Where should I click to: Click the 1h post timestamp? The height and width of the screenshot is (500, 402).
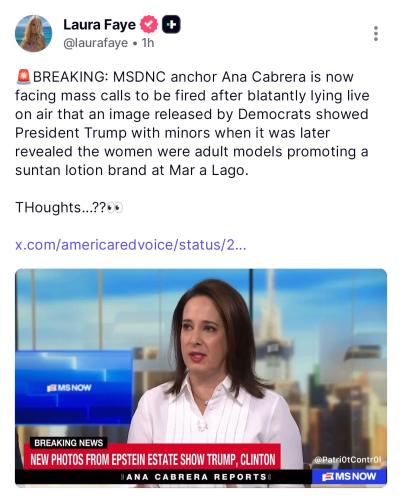148,43
